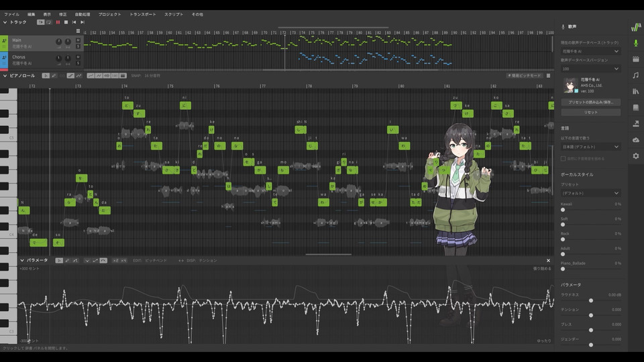Screen dimensions: 644x362
Task: Open language dropdown 日本語 (デフォルト)
Action: 590,147
